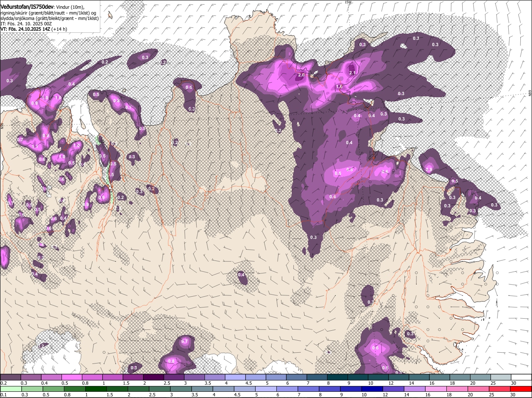The image size is (532, 398).
Task: Click the 0.1 label in the rain legend
Action: (x=3, y=395)
